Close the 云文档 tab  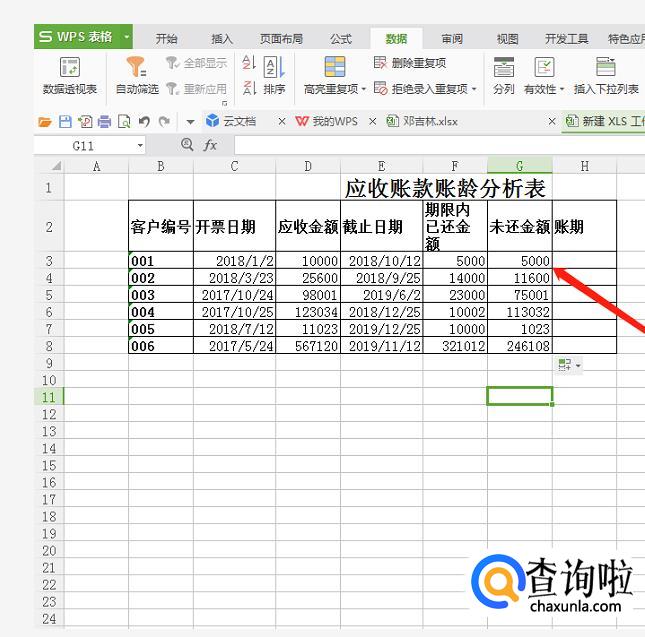point(282,122)
